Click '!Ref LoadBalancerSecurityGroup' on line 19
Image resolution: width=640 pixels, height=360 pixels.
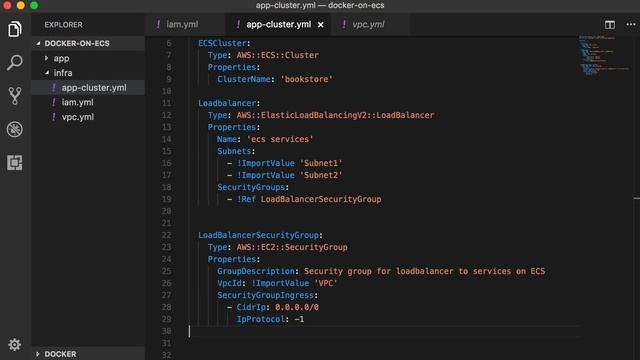coord(309,199)
